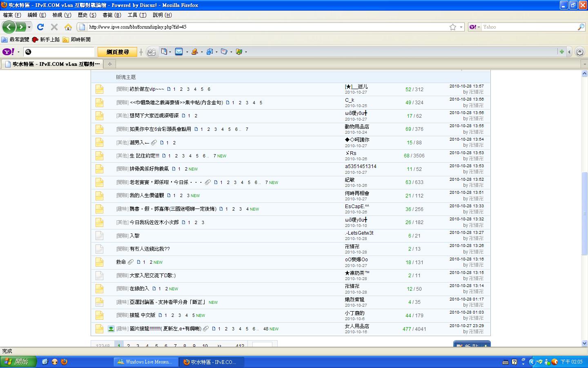This screenshot has height=368, width=588.
Task: Open the URL bar history dropdown
Action: [x=461, y=27]
